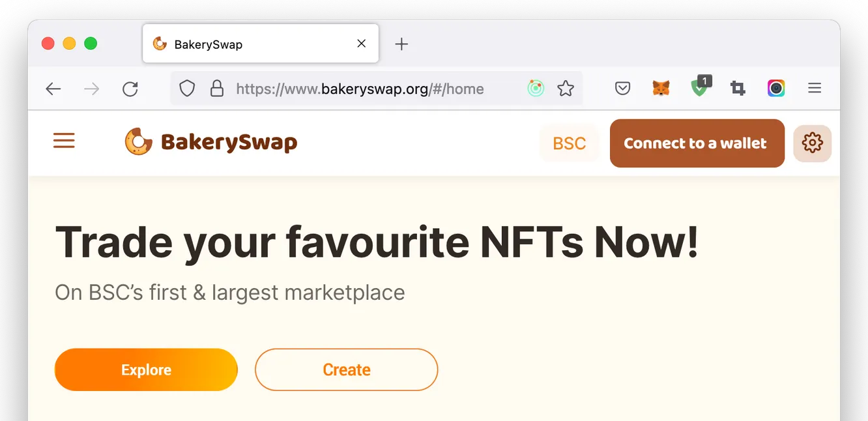The image size is (868, 421).
Task: Click the Pocket save icon
Action: tap(622, 89)
